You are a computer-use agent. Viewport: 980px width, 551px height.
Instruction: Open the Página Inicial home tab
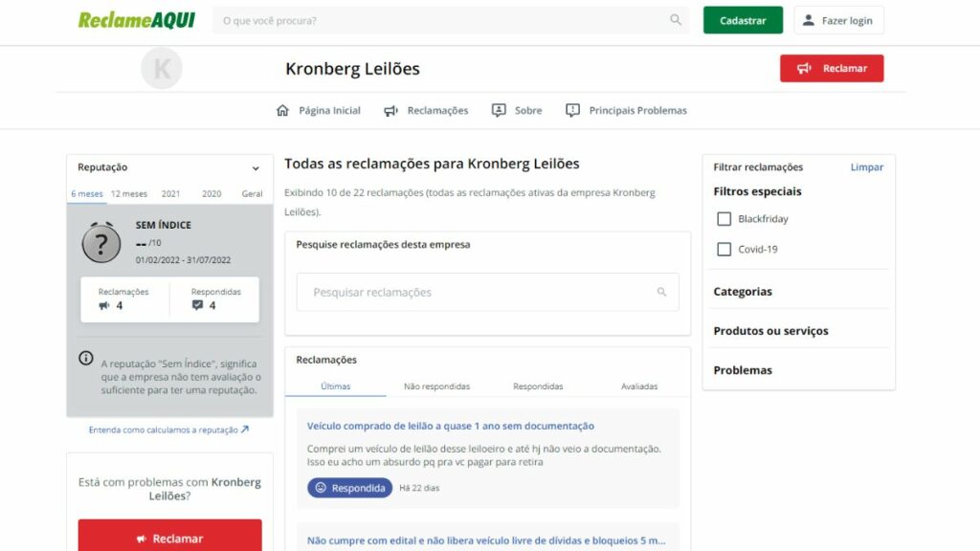(x=319, y=111)
